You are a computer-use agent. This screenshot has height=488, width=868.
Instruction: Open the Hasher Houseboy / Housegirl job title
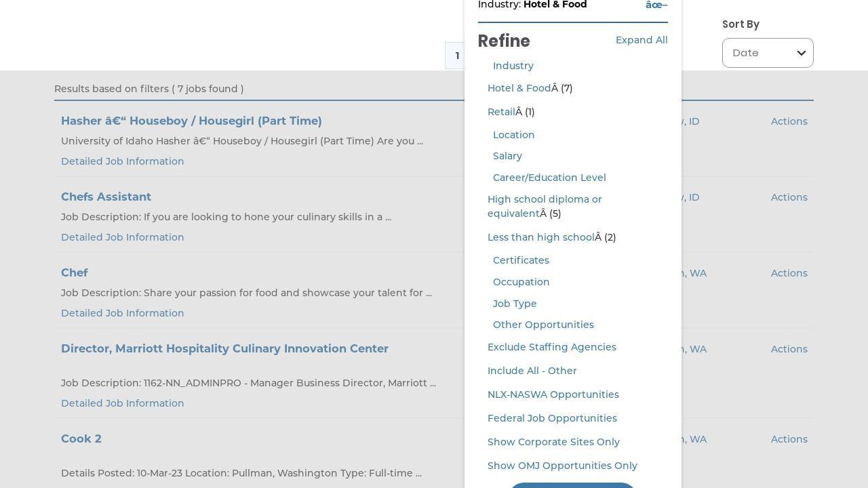pyautogui.click(x=191, y=121)
